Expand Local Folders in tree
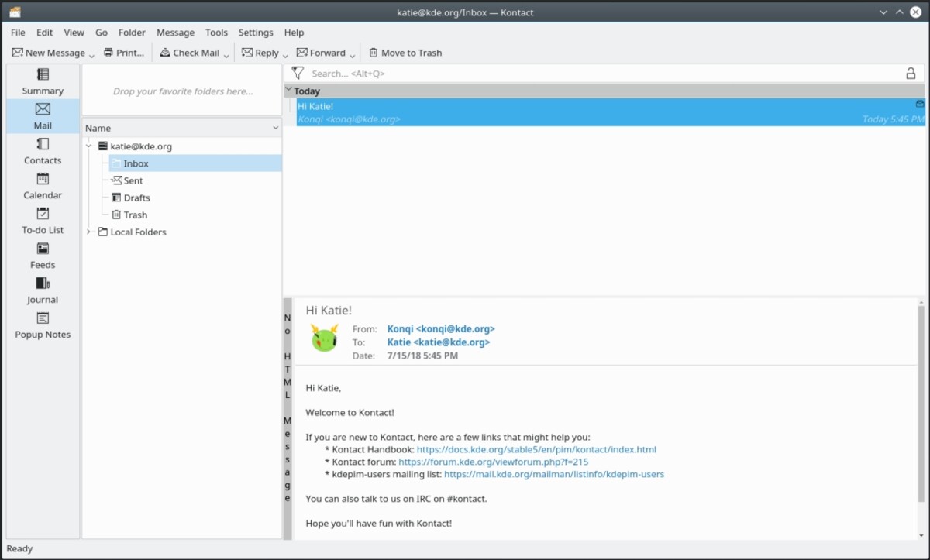Screen dimensions: 930x560 (x=89, y=232)
